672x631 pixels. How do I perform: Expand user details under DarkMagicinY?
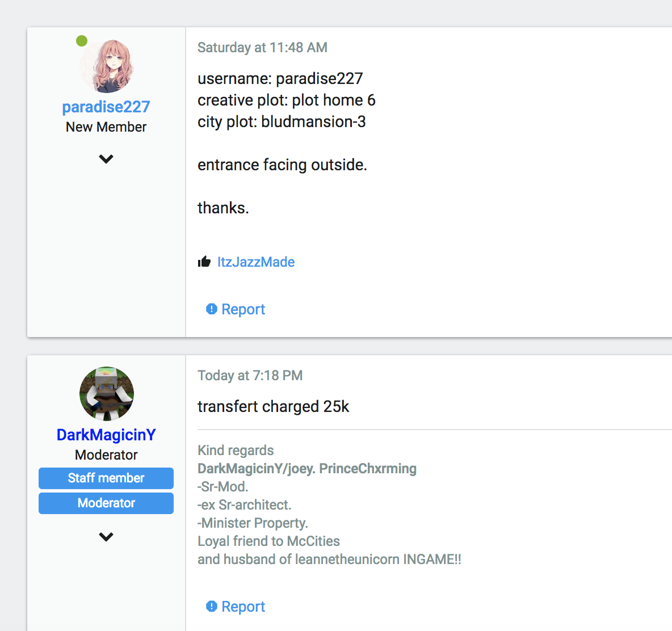click(x=106, y=537)
